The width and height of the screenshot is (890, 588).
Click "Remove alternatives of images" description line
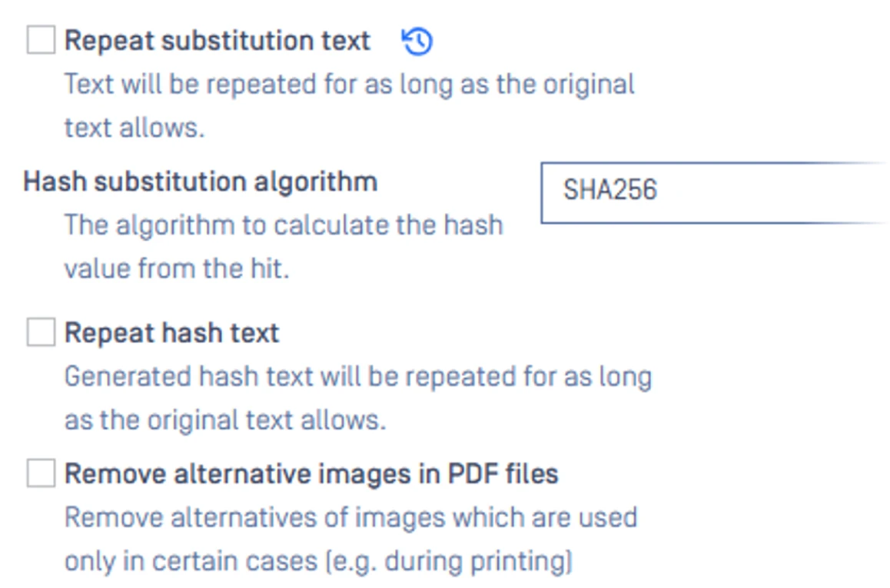click(350, 517)
